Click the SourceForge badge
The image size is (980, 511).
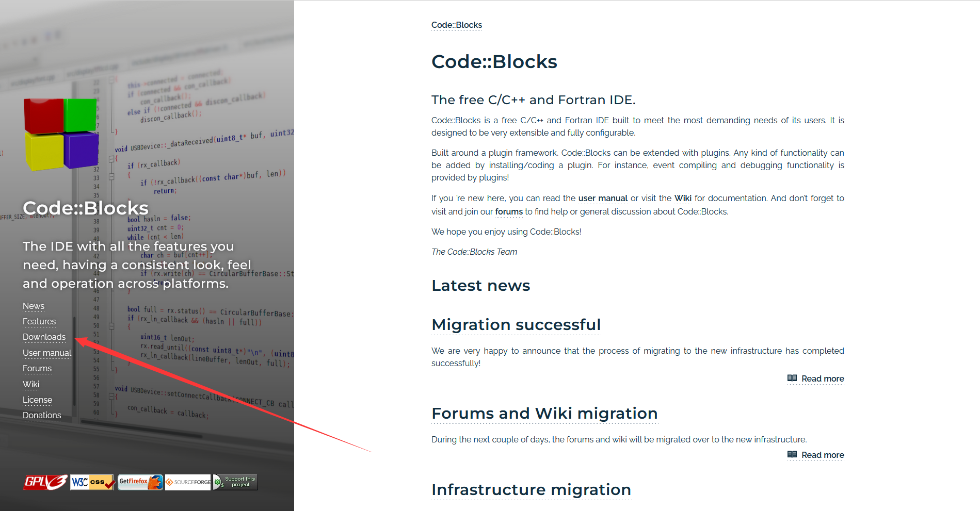tap(188, 482)
